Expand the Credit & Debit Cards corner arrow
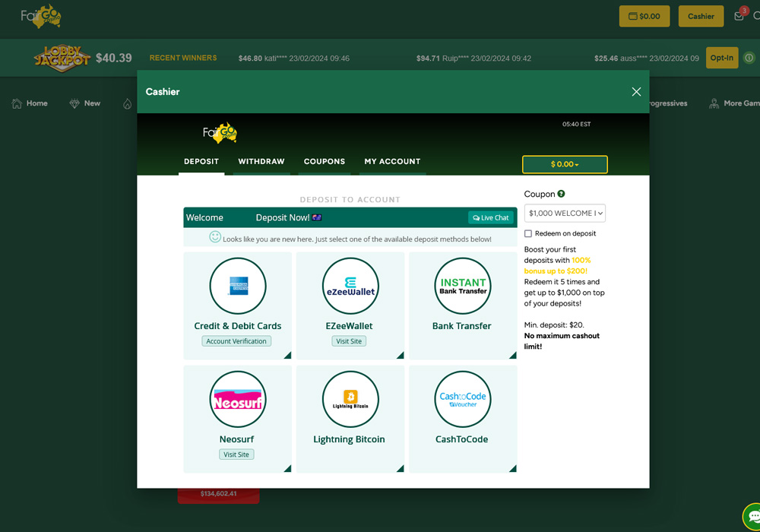The image size is (760, 532). click(x=288, y=355)
